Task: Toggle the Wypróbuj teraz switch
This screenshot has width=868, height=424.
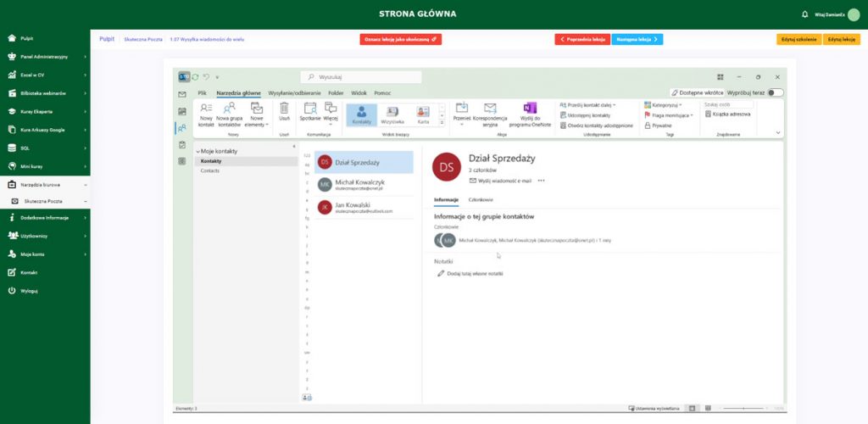Action: point(775,92)
